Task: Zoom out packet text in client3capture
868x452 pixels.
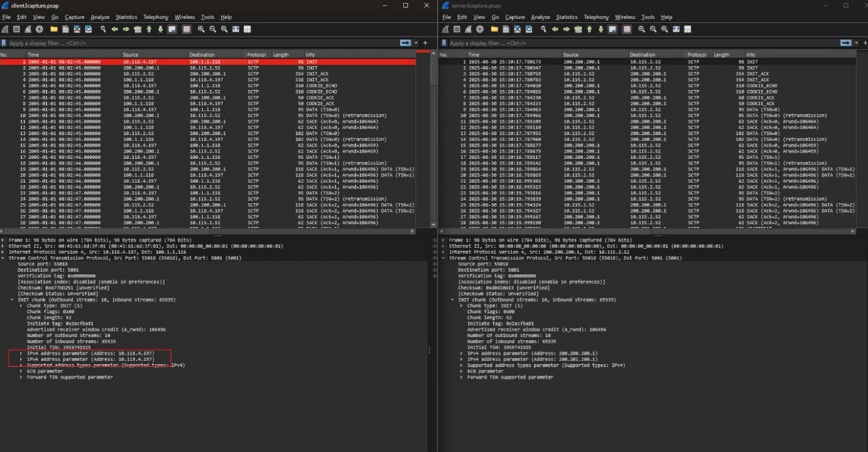Action: (x=213, y=29)
